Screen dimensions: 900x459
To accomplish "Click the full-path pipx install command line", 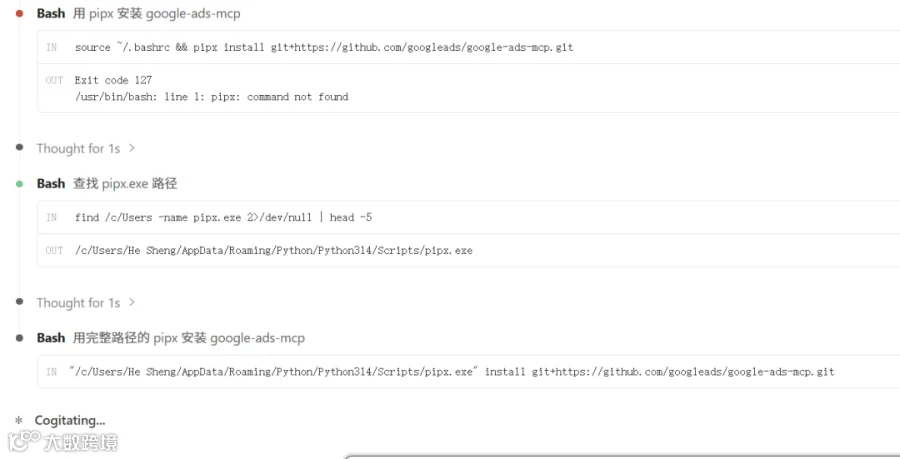I will pos(451,371).
